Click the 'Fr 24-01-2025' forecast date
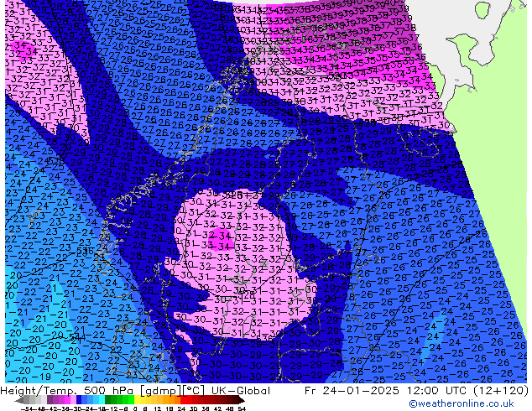This screenshot has width=532, height=411. [x=352, y=391]
